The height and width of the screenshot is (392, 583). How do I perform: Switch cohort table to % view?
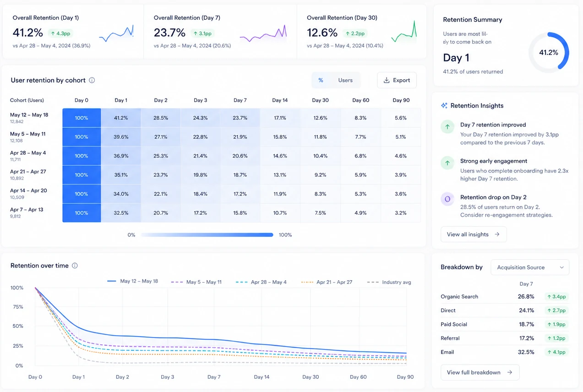point(321,80)
